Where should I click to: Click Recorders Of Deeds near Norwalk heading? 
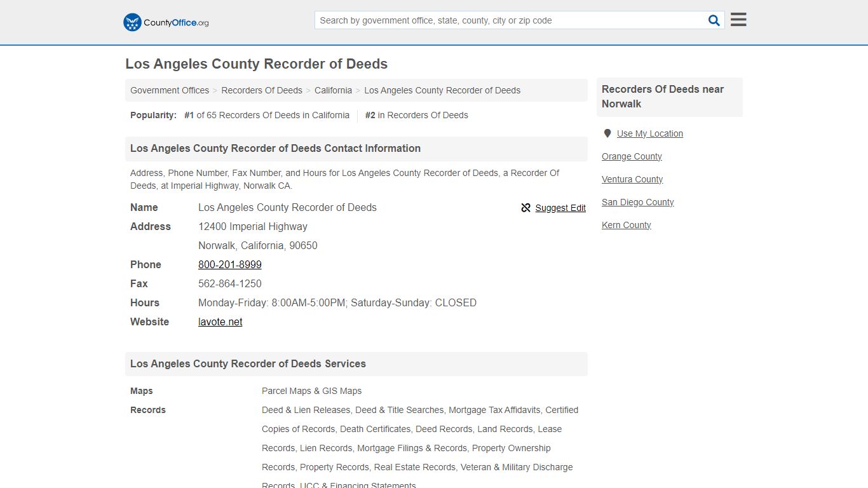click(x=670, y=97)
